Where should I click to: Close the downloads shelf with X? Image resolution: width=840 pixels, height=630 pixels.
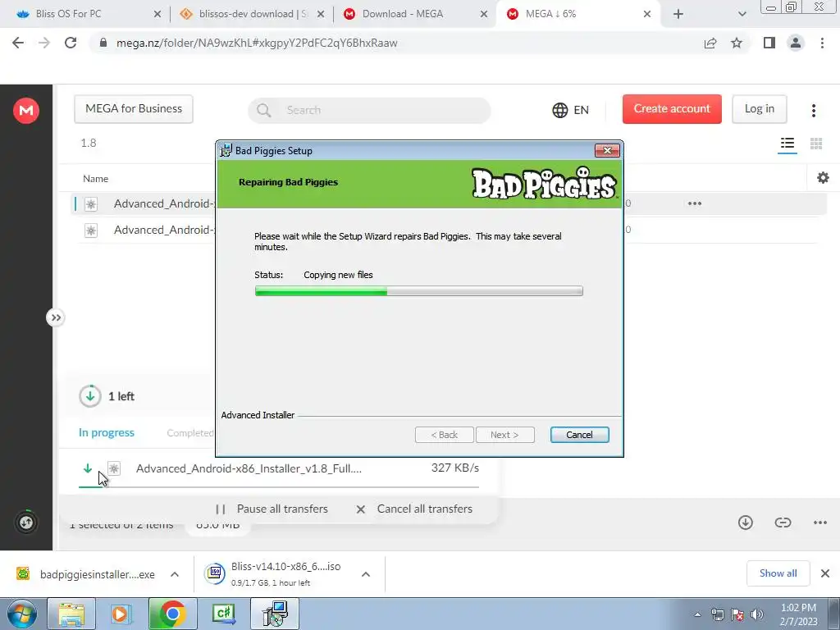tap(825, 573)
